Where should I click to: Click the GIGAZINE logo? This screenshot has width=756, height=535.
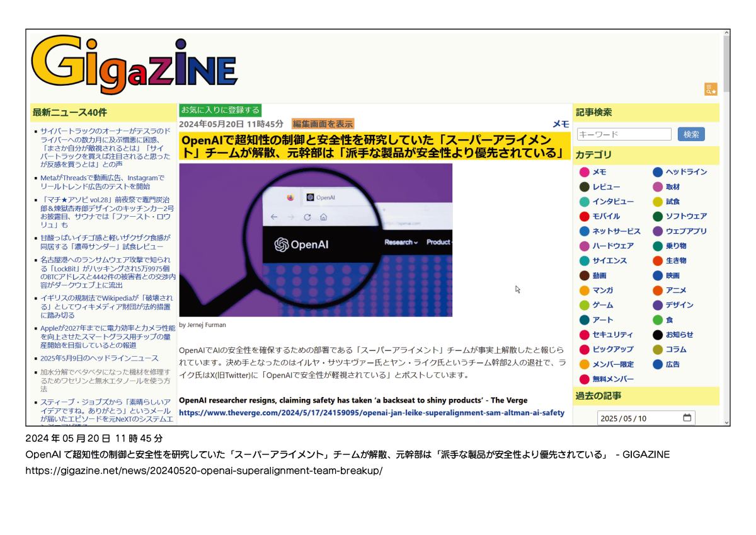[x=135, y=65]
